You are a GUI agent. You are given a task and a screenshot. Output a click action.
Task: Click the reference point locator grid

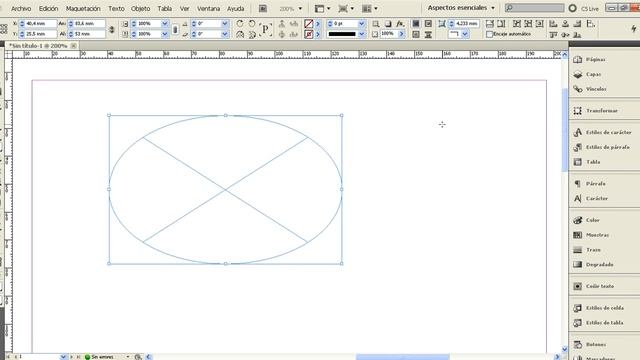point(4,29)
